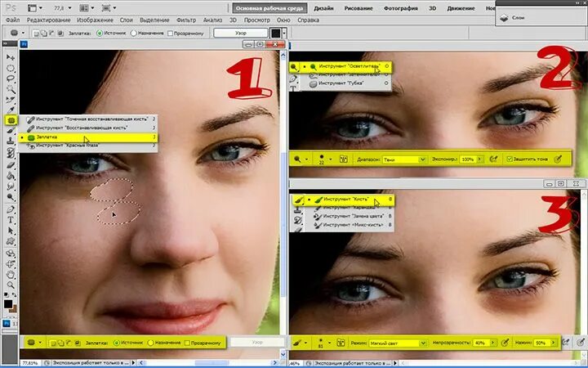This screenshot has height=368, width=588.
Task: Select the Quick Selection tool
Action: [11, 89]
